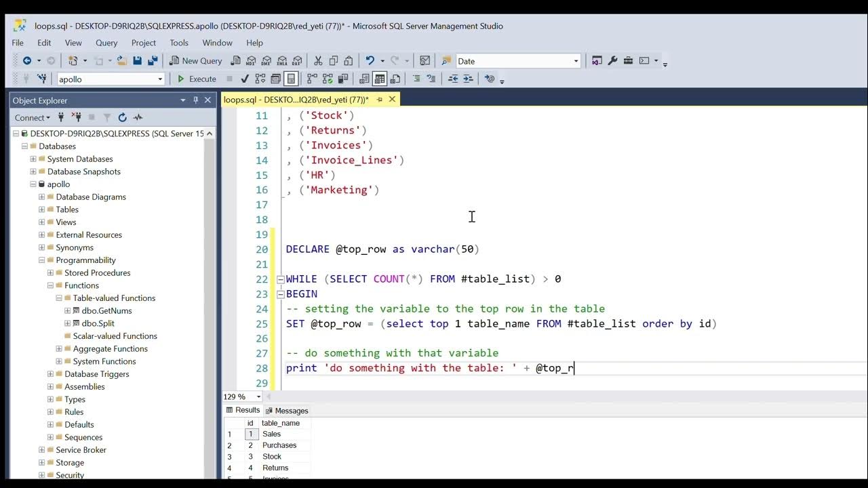
Task: Decrease indent of selected lines
Action: pos(453,79)
